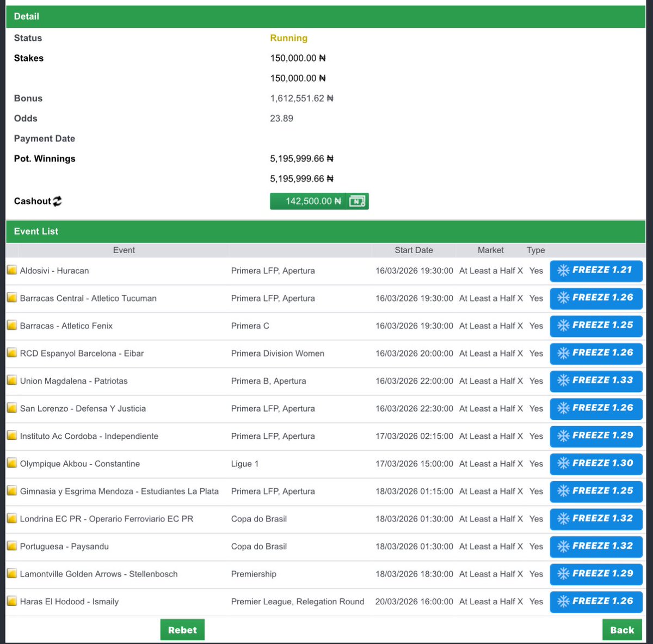
Task: Freeze Lamontville Golden Arrows - Stellenbosch at 1.29
Action: click(596, 574)
